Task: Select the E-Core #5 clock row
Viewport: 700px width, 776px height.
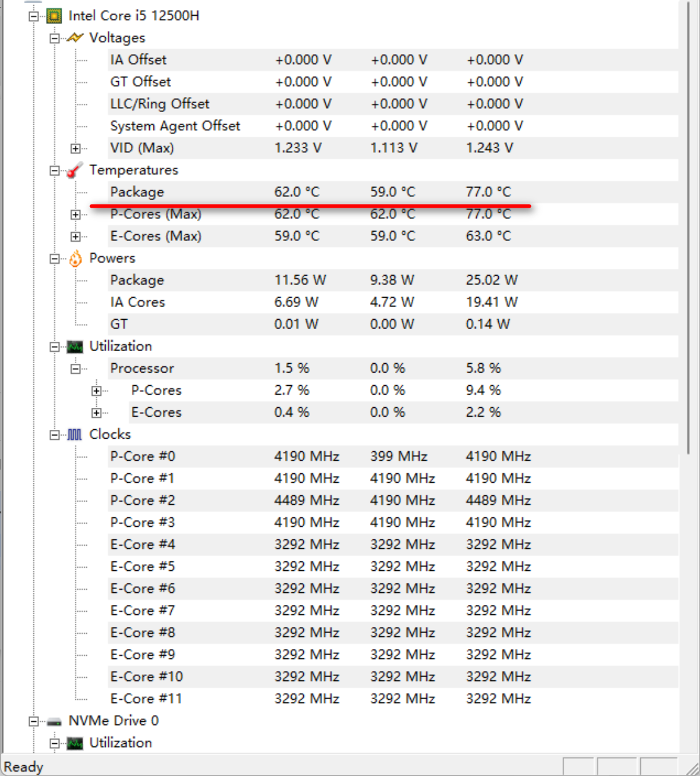Action: coord(394,566)
